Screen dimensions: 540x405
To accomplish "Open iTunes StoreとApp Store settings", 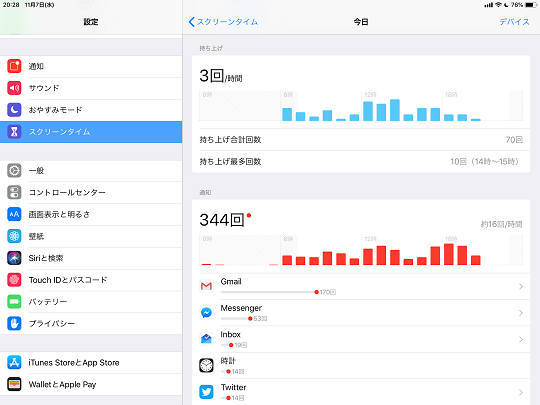I will click(x=91, y=362).
